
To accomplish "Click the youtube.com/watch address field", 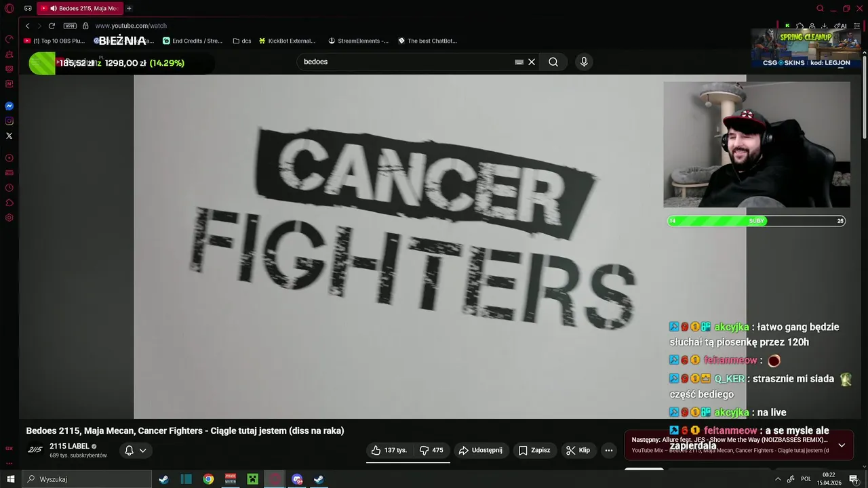I will (131, 26).
